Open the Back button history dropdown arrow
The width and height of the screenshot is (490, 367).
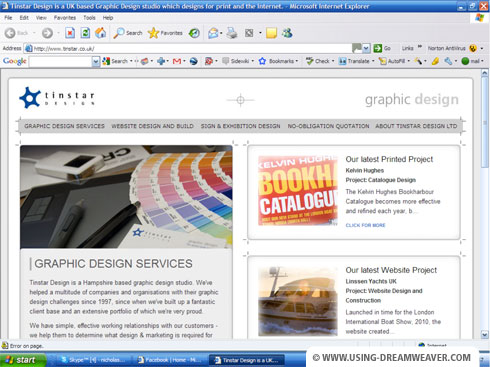[34, 33]
